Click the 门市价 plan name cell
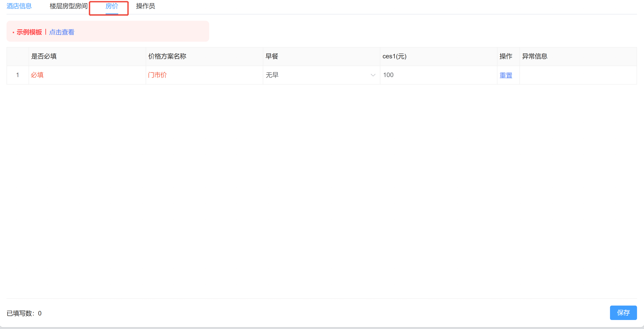 (157, 75)
